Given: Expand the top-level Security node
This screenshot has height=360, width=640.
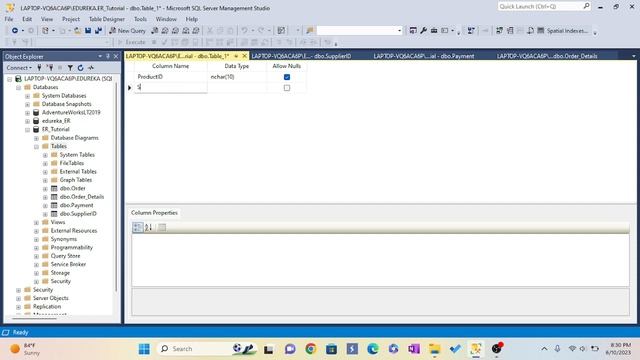Looking at the screenshot, I should [x=18, y=290].
